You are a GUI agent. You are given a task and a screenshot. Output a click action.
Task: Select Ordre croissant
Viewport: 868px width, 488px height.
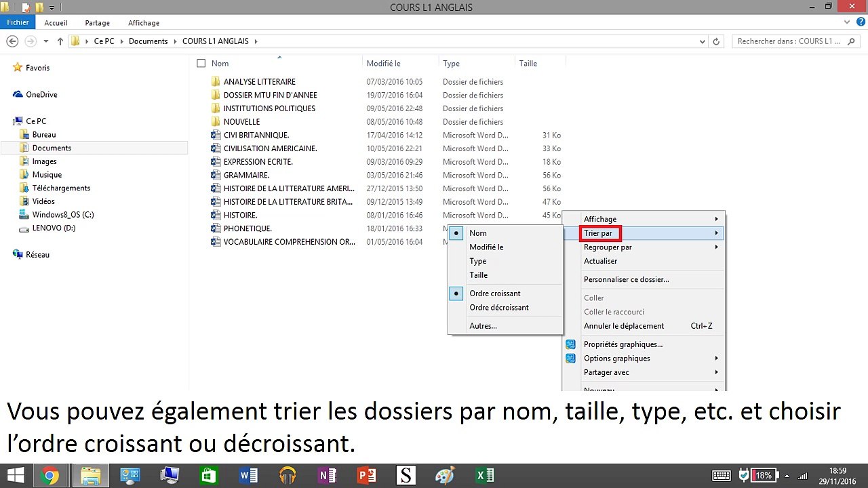coord(495,293)
